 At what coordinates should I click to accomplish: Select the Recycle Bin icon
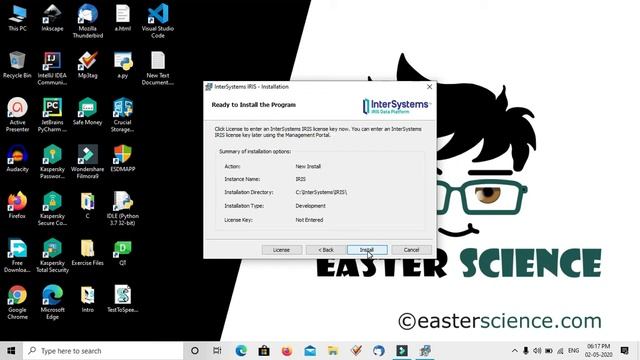(x=17, y=65)
